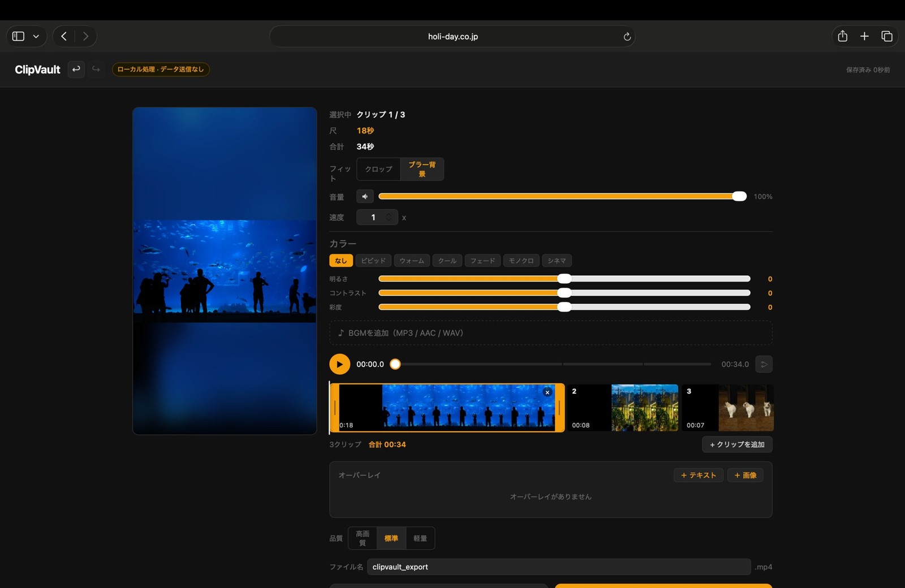Viewport: 905px width, 588px height.
Task: Go back with the browser back arrow
Action: pyautogui.click(x=64, y=36)
